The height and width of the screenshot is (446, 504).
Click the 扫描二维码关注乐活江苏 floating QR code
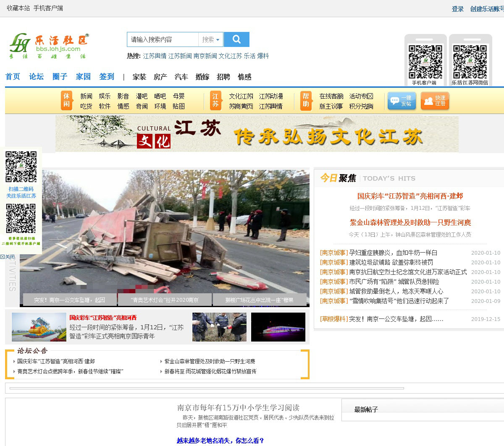point(21,167)
